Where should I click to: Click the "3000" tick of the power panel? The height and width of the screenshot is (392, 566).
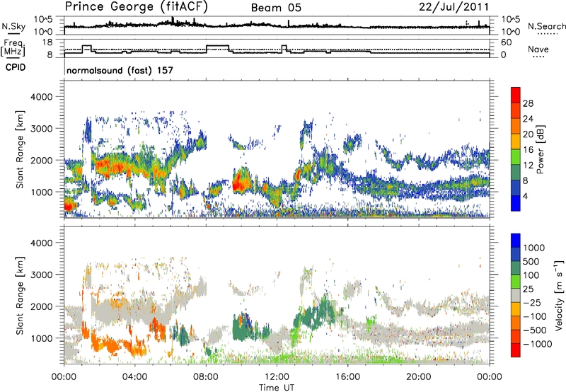click(41, 129)
